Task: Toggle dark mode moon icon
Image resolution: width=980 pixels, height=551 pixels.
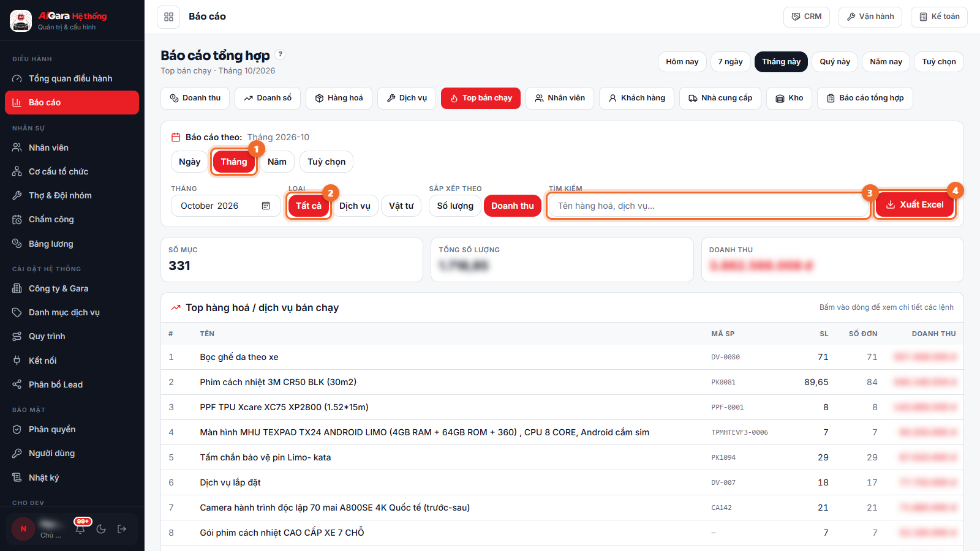Action: point(101,529)
